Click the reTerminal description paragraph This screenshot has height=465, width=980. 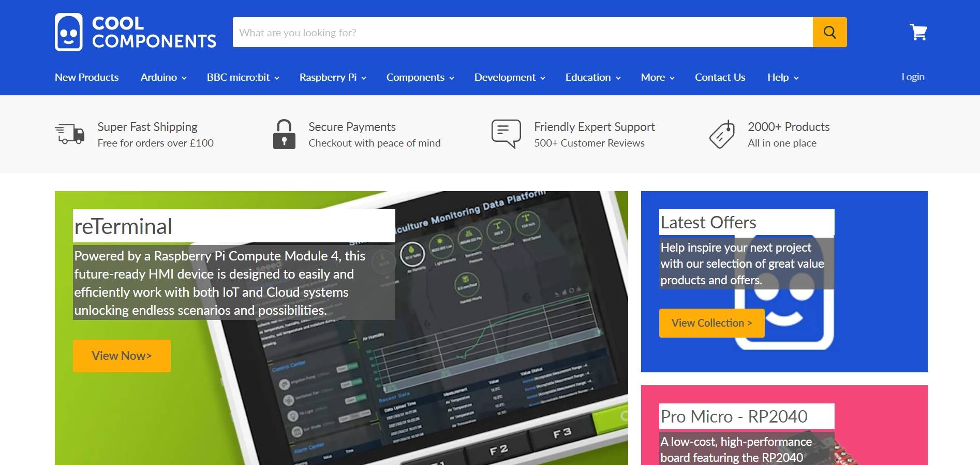tap(234, 283)
